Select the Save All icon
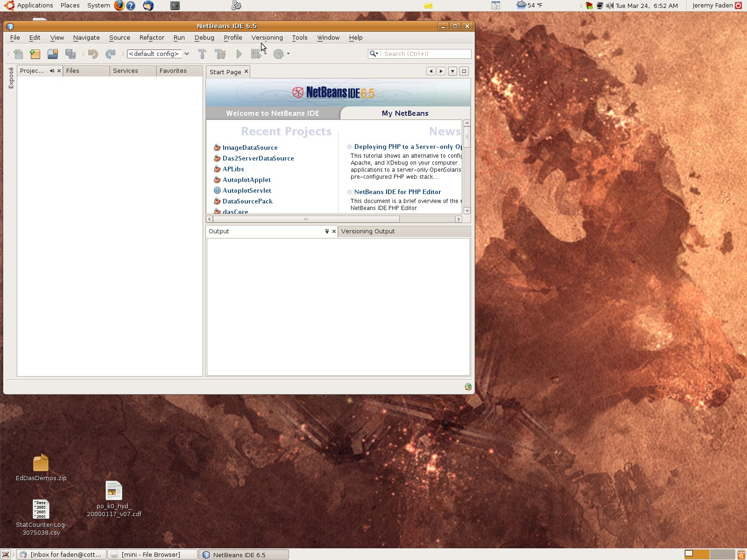 71,54
